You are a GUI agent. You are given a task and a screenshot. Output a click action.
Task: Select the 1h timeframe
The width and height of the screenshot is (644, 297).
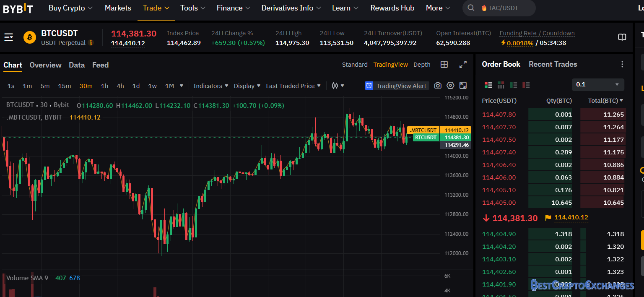click(x=104, y=86)
